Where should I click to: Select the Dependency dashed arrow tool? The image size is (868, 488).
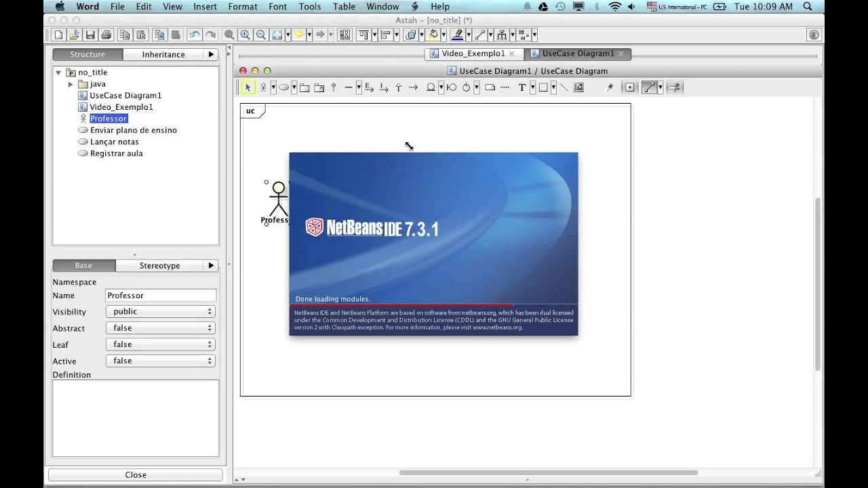pos(414,87)
